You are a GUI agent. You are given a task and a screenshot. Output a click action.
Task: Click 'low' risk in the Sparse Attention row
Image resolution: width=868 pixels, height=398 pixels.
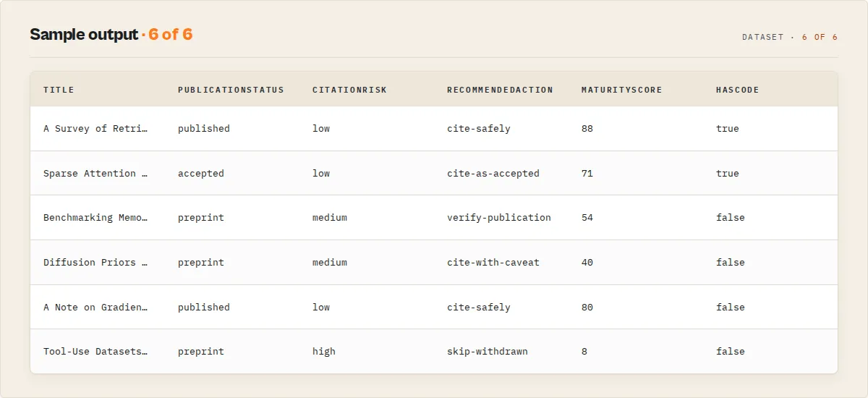tap(321, 174)
